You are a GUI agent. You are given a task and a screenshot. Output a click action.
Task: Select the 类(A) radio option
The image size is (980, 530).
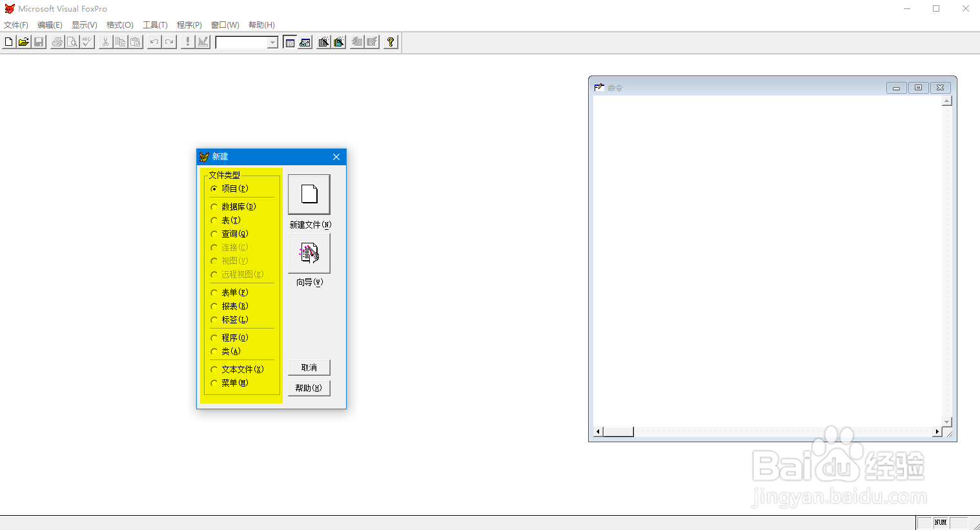point(226,351)
